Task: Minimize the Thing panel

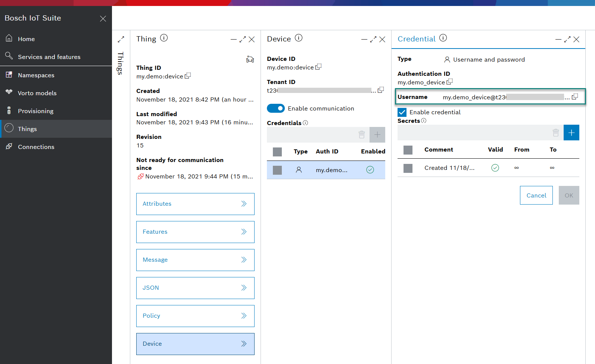Action: point(234,39)
